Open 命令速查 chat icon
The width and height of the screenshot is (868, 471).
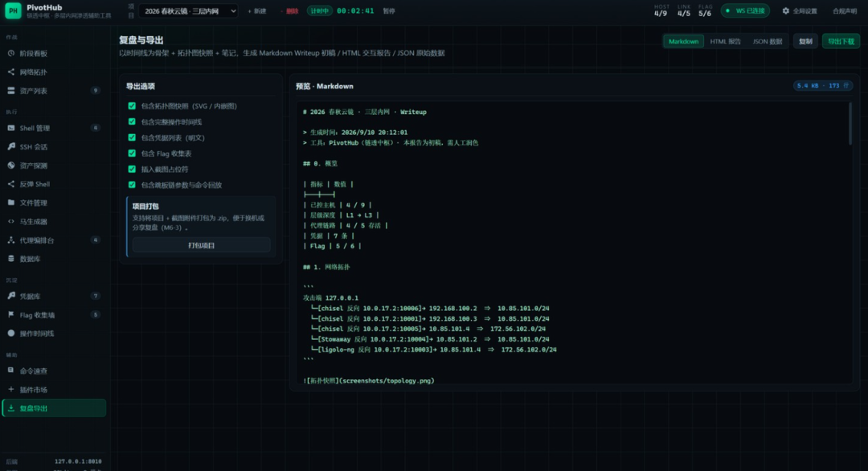[x=11, y=371]
